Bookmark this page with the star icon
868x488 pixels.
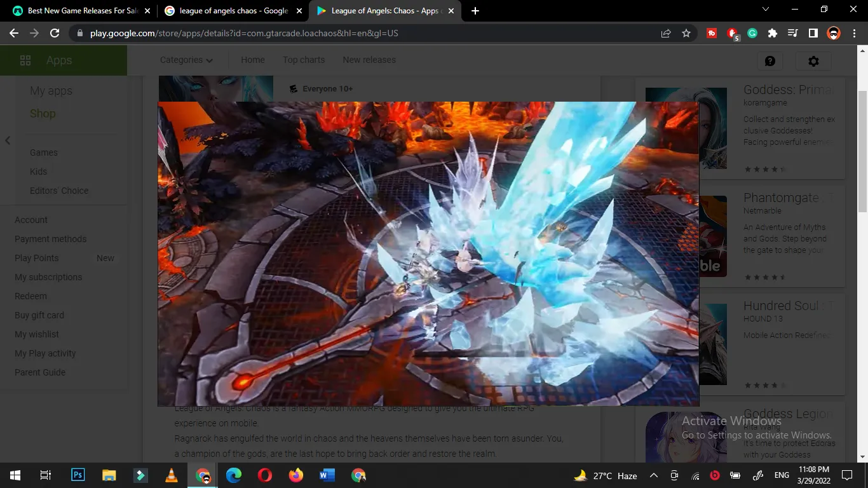click(x=686, y=33)
